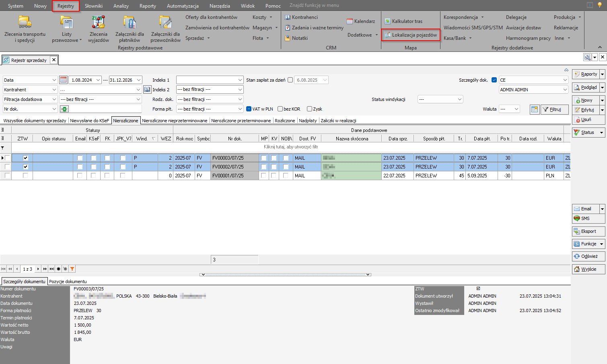Switch to the Nierozliczone przeterminowane tab

click(x=241, y=121)
